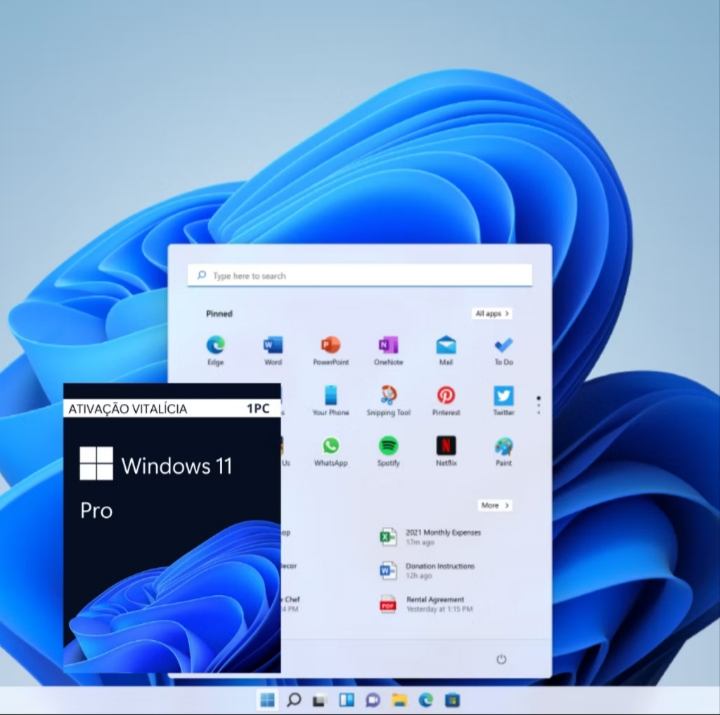Click the 'Pinned' section heading
The width and height of the screenshot is (720, 715).
[219, 314]
